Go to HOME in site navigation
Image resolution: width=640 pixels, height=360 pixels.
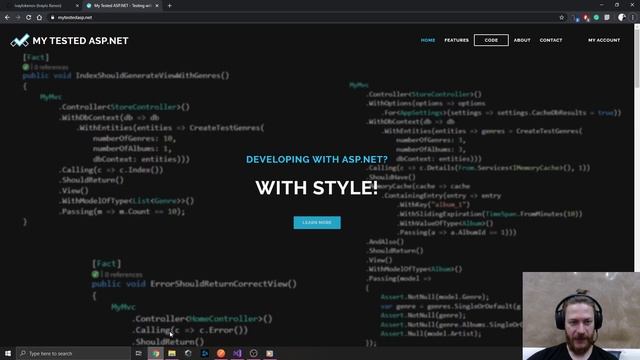[x=428, y=40]
